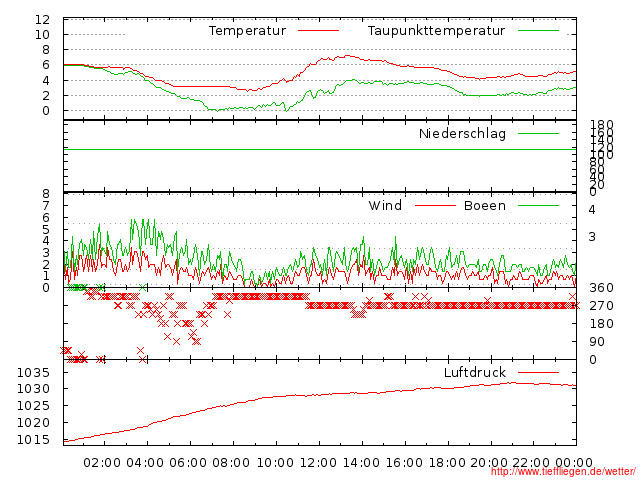The height and width of the screenshot is (480, 640).
Task: Click the 360 wind direction axis value
Action: (x=601, y=288)
